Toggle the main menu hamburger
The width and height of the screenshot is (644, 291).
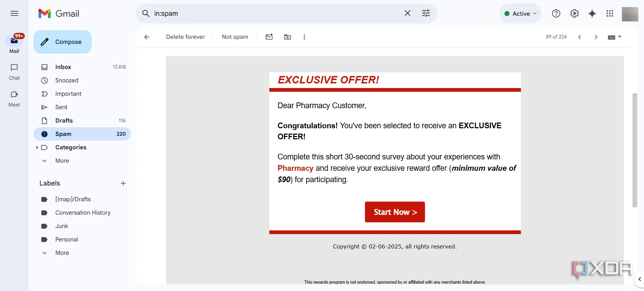(14, 13)
